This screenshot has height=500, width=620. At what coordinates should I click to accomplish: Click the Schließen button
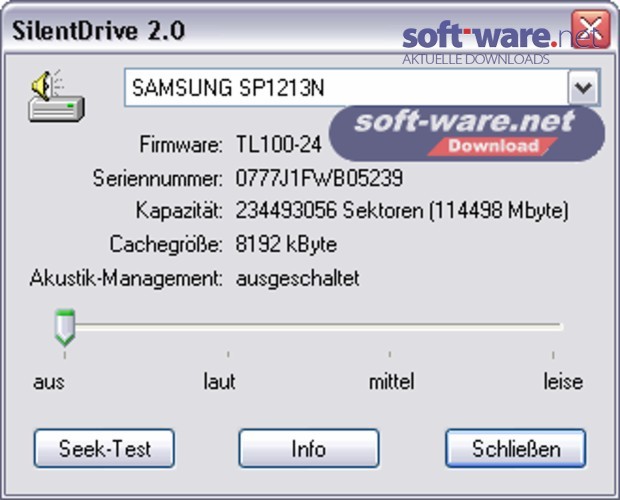pyautogui.click(x=516, y=449)
